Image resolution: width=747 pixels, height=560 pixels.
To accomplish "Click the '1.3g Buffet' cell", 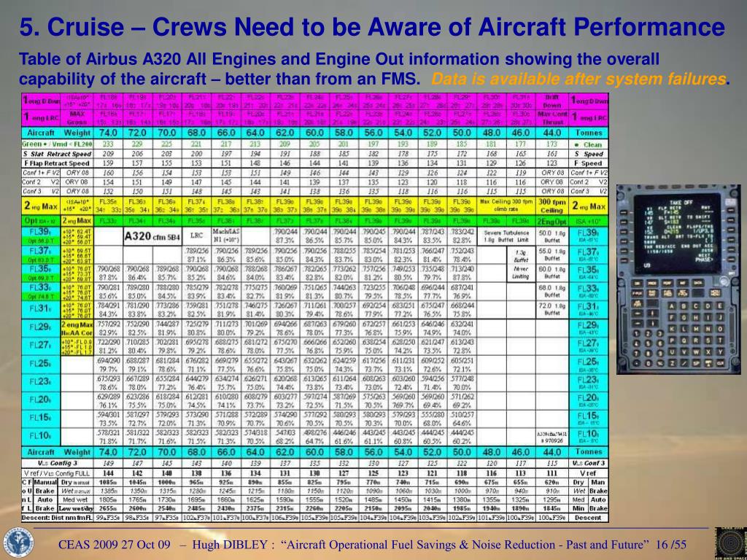I will click(521, 256).
